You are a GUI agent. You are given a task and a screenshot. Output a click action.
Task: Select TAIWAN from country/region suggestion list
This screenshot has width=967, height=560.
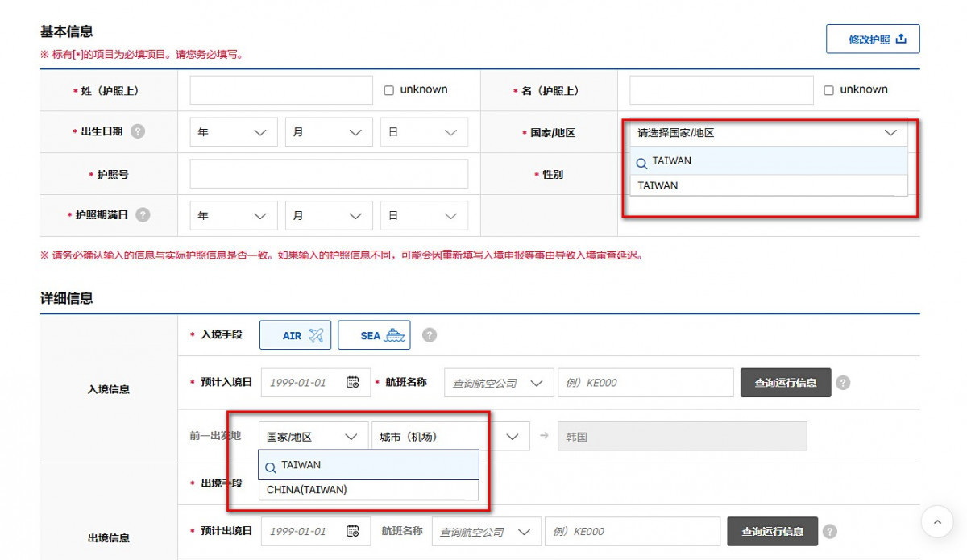(x=657, y=185)
